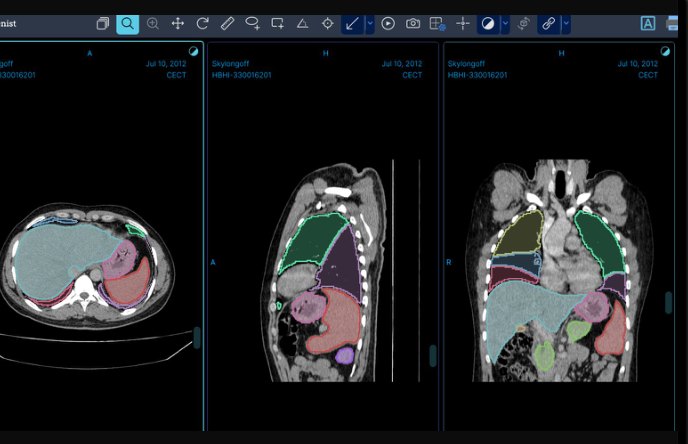Viewport: 688px width, 444px height.
Task: Click orientation marker 'A' left of sagittal image
Action: coord(213,262)
